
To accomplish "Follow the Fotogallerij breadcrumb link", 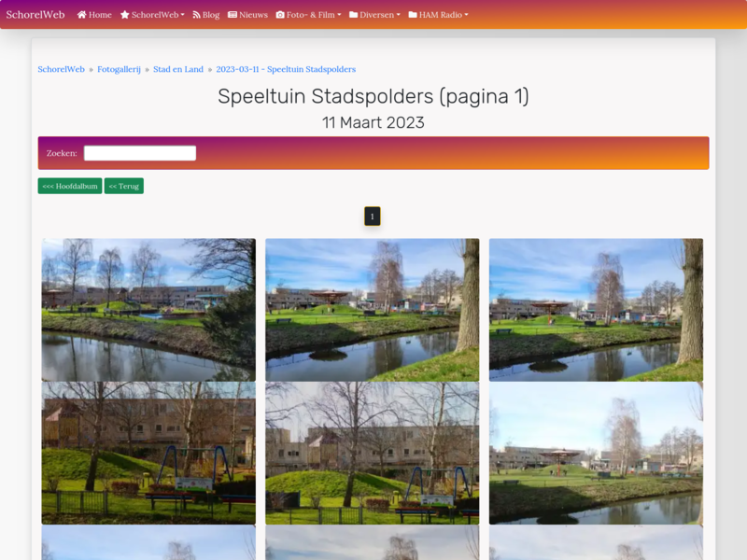I will point(120,69).
